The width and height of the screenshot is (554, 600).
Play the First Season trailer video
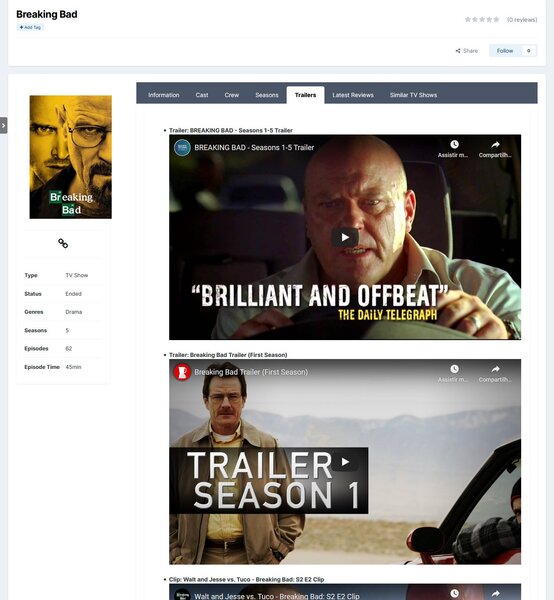[345, 462]
